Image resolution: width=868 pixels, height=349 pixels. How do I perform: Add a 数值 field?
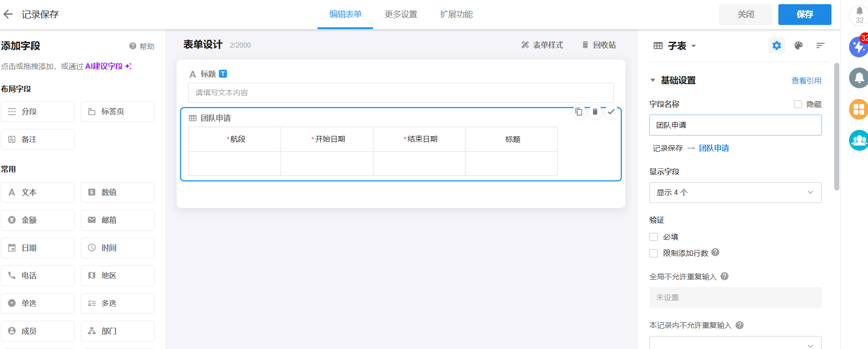[118, 192]
